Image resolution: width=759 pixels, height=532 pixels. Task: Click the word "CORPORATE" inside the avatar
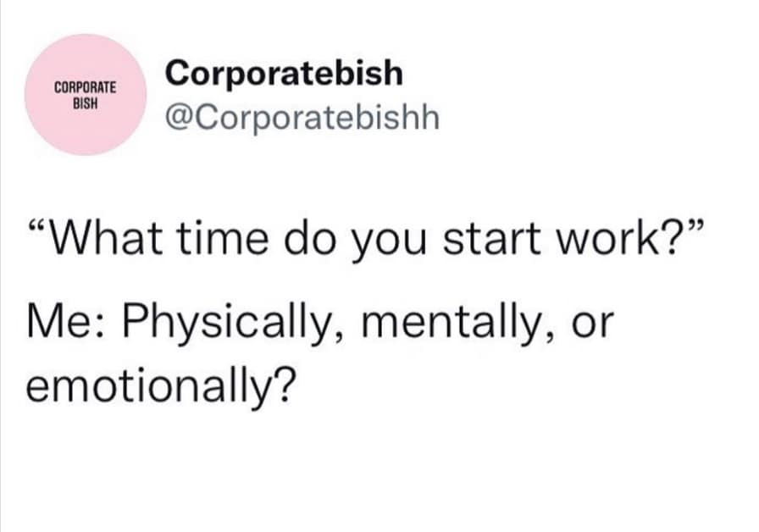[85, 86]
